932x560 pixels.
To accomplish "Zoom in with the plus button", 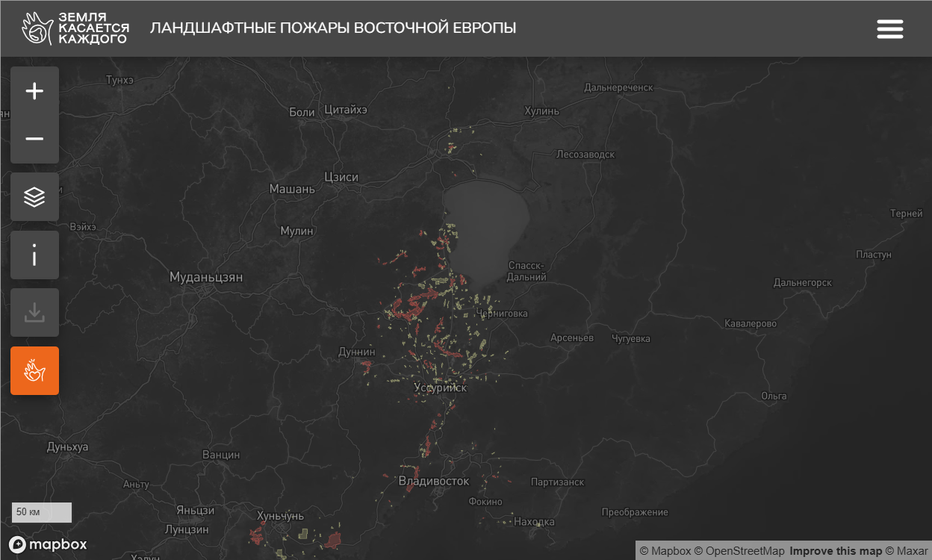I will tap(34, 91).
